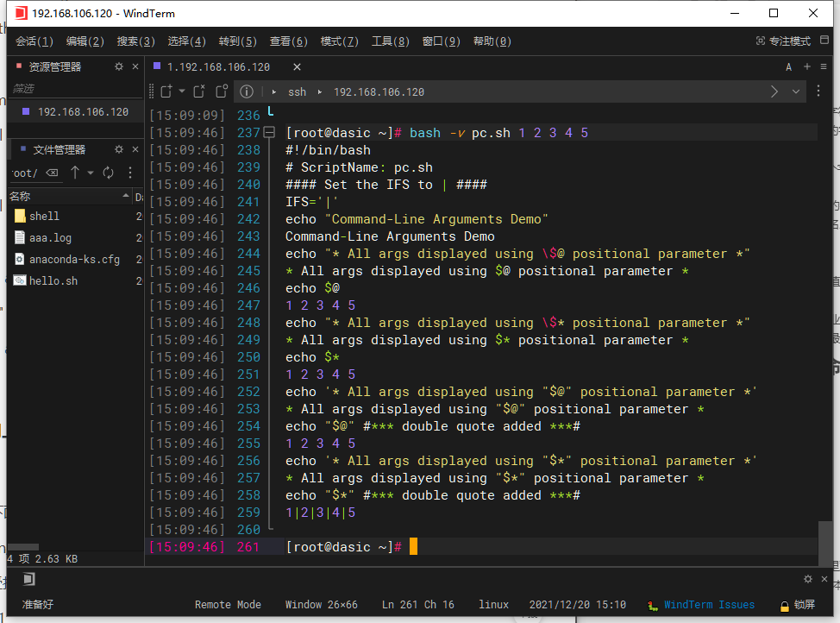Refresh the file manager listing
The height and width of the screenshot is (623, 840).
pos(108,173)
